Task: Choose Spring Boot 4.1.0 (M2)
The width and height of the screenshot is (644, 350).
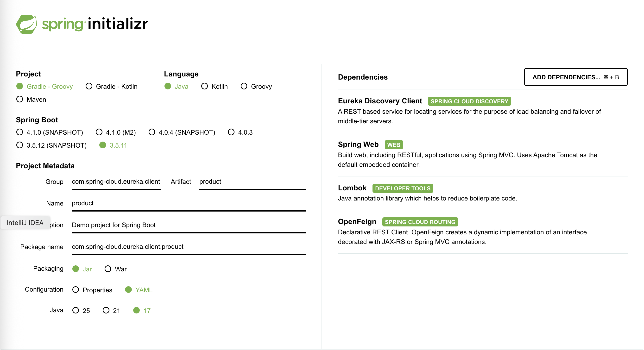Action: [116, 132]
